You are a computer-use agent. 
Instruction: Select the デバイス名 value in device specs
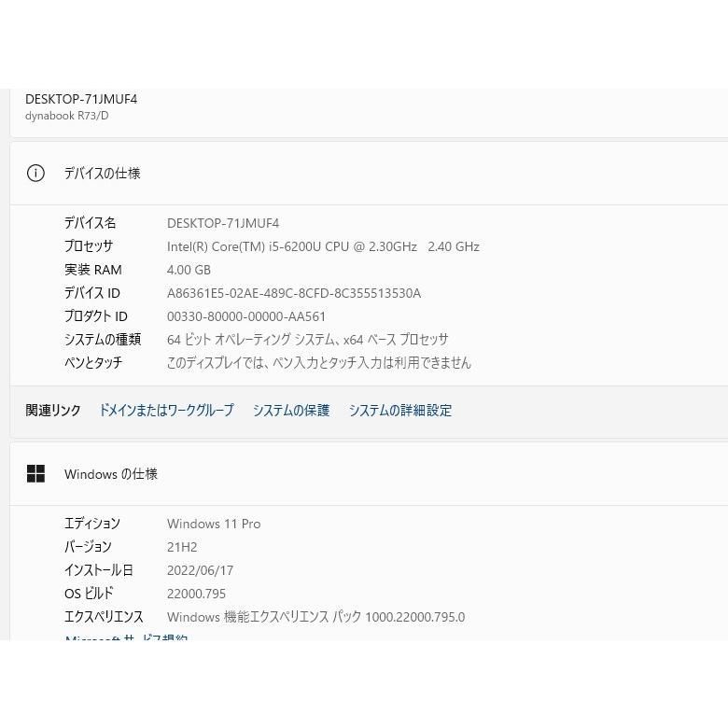click(223, 223)
